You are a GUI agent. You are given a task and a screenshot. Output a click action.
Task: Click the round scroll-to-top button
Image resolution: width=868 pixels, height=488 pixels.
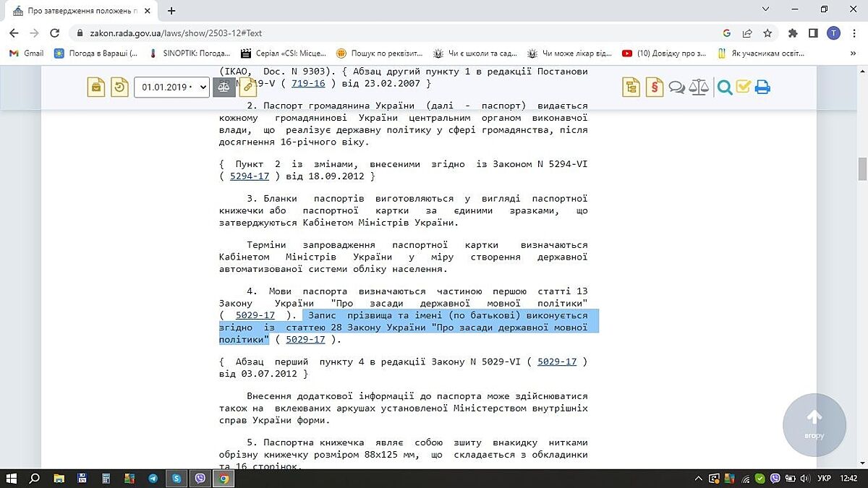pyautogui.click(x=814, y=425)
